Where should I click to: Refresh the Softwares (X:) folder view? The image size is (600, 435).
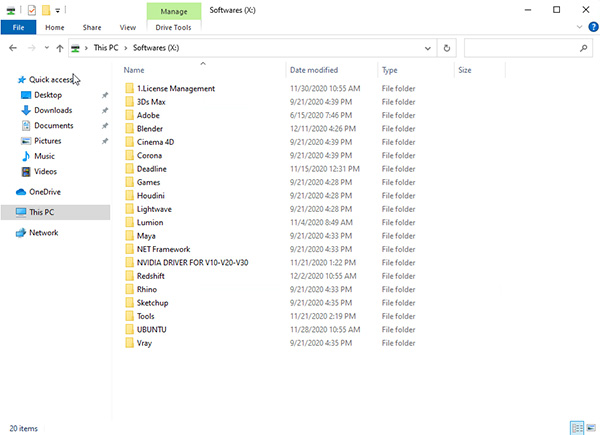pos(447,48)
